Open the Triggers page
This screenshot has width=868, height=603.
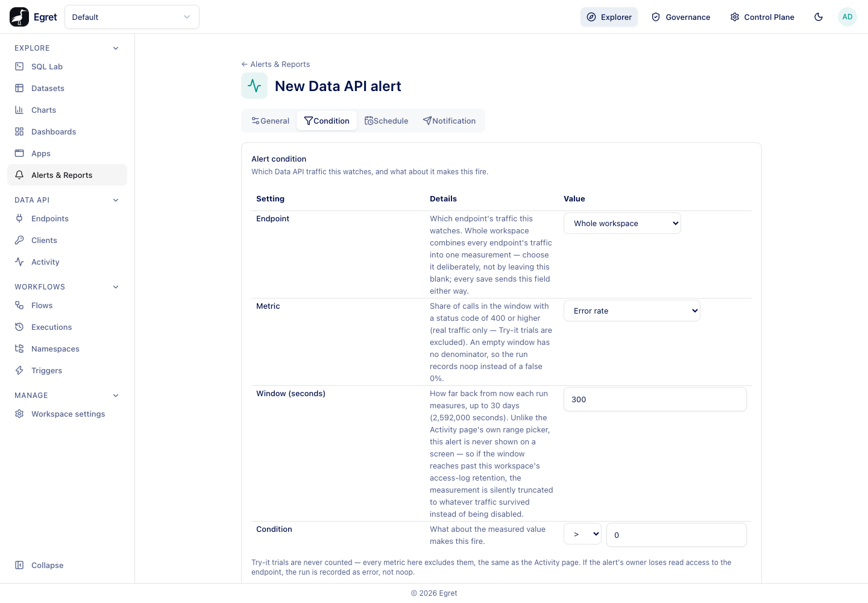coord(67,370)
